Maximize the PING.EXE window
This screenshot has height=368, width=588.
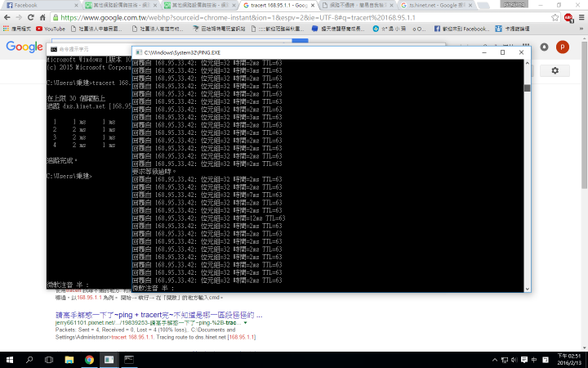(502, 52)
